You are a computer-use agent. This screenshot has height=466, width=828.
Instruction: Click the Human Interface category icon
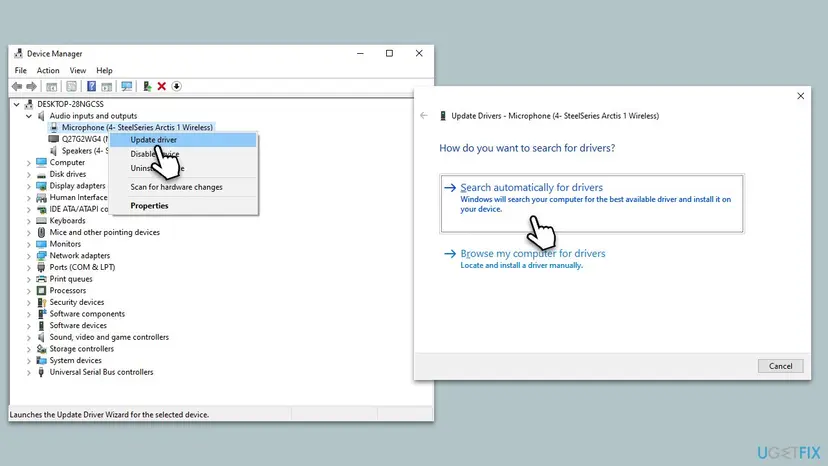(x=41, y=198)
